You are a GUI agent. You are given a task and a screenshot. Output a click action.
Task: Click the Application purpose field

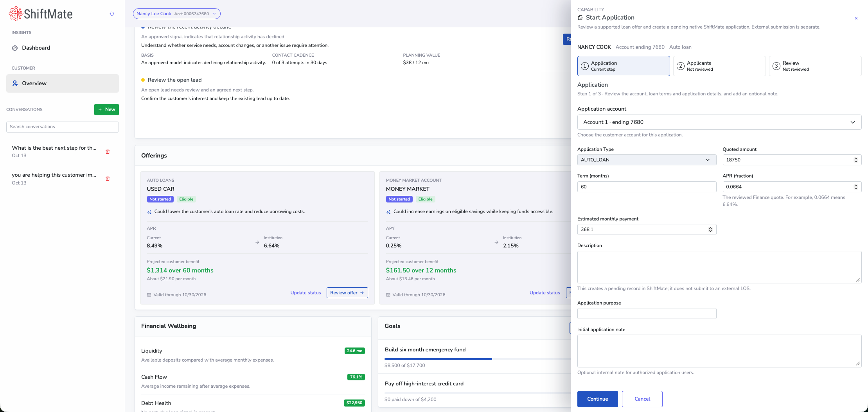(647, 313)
